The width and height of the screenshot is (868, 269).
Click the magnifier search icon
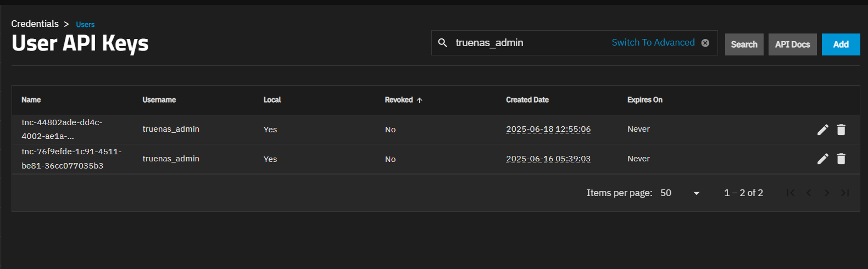[x=443, y=43]
